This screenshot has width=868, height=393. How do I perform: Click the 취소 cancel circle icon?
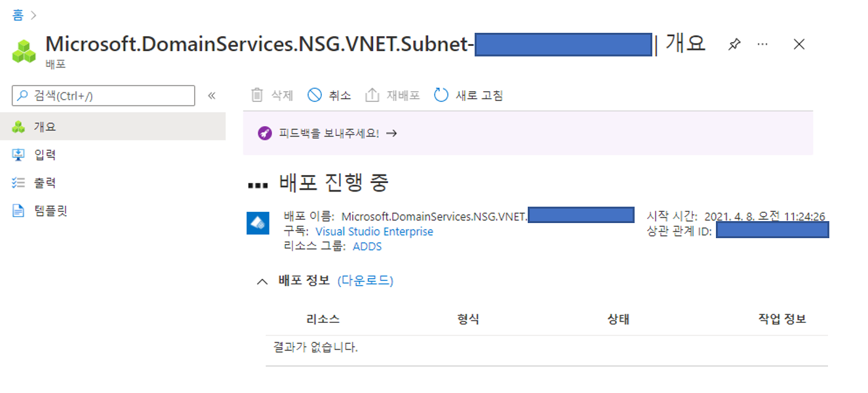tap(315, 95)
